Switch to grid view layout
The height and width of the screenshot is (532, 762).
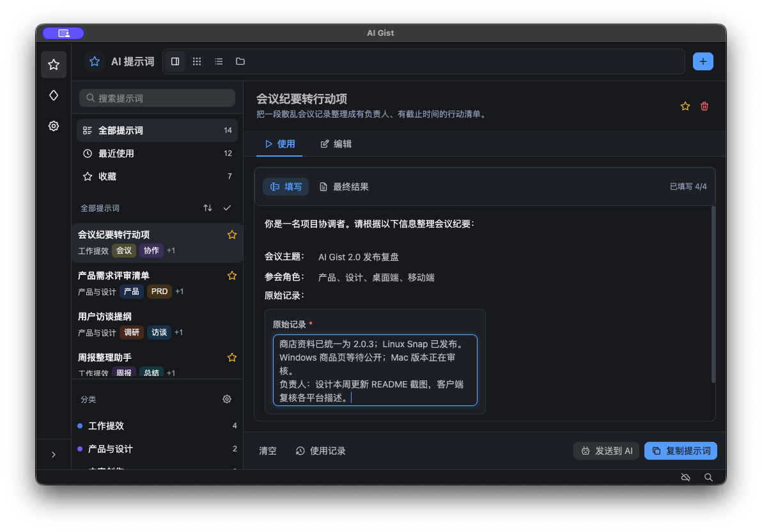coord(197,61)
